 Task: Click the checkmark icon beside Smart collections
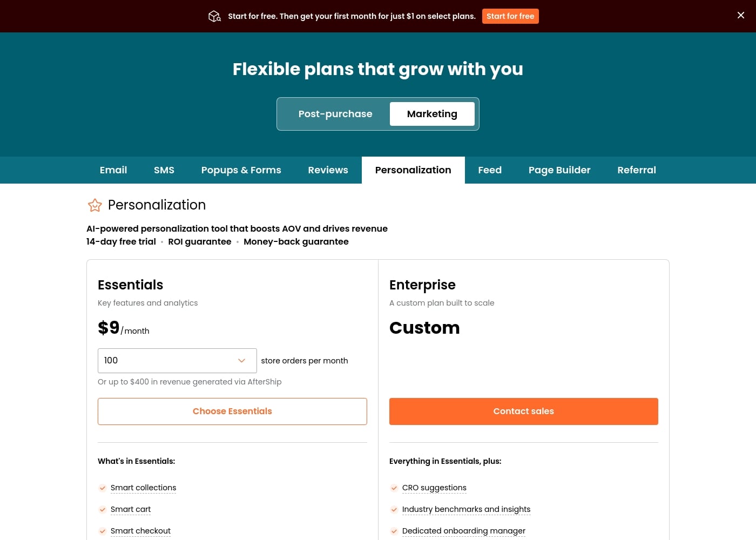(x=102, y=488)
